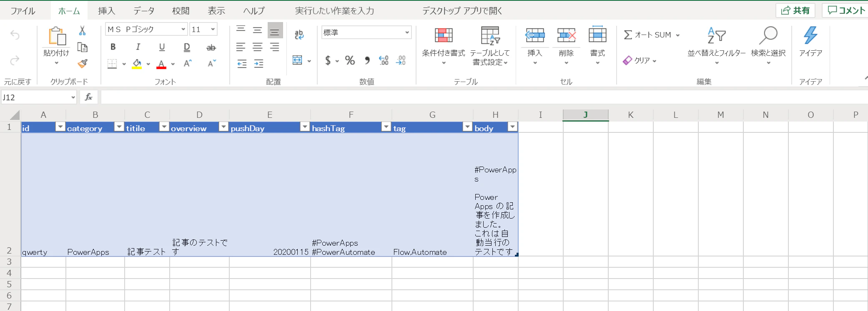
Task: Decrease the font size
Action: click(212, 63)
